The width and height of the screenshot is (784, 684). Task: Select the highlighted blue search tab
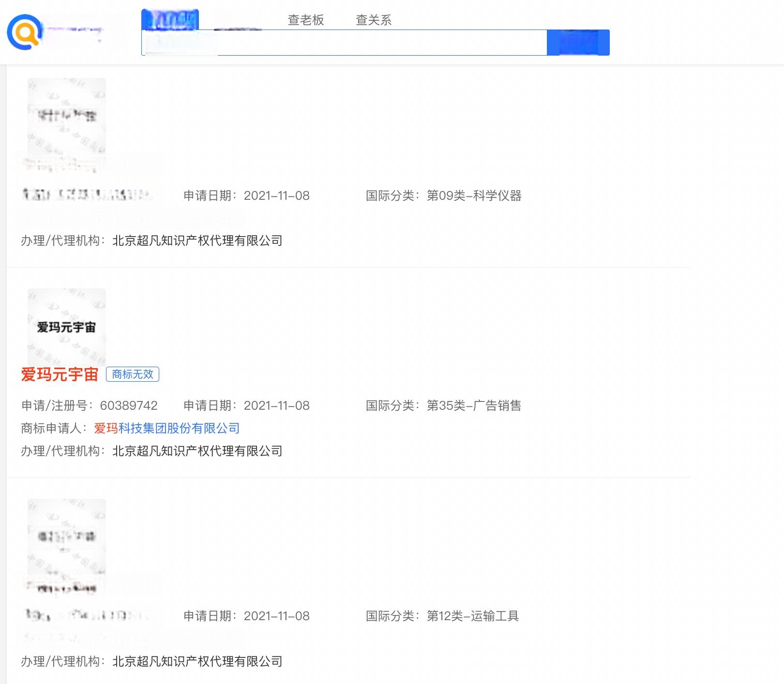click(170, 20)
